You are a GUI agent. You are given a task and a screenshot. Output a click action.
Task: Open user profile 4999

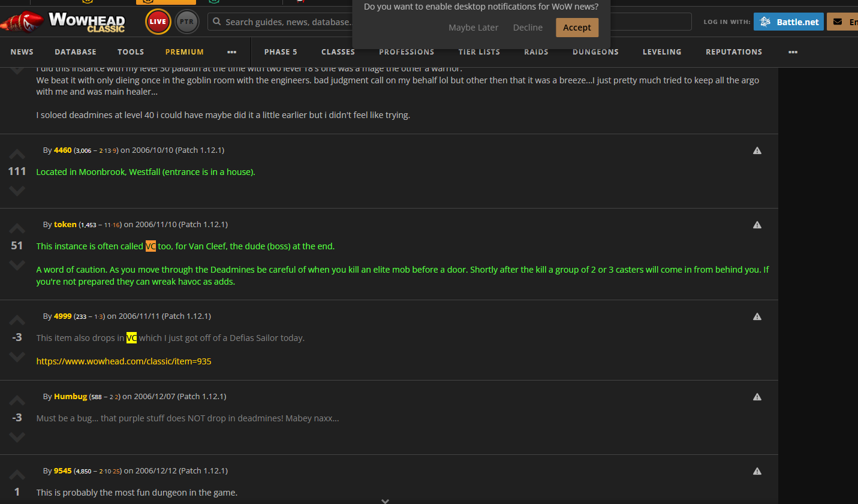tap(62, 316)
